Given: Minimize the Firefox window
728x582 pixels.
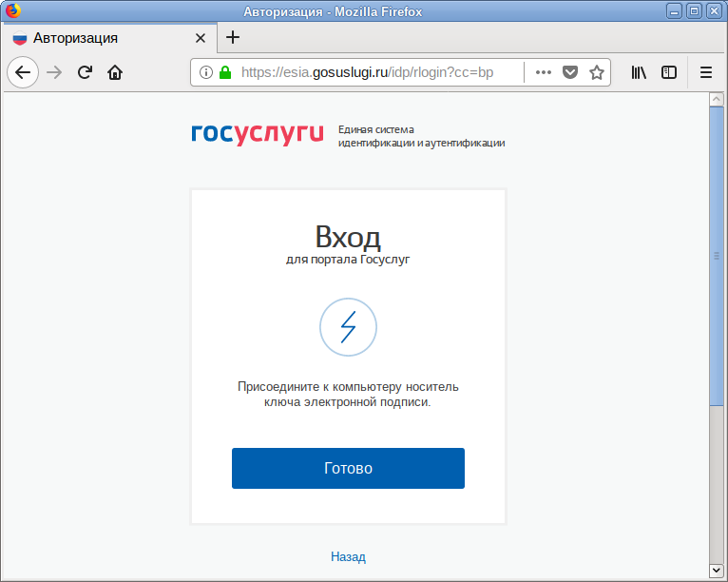Looking at the screenshot, I should (x=674, y=11).
